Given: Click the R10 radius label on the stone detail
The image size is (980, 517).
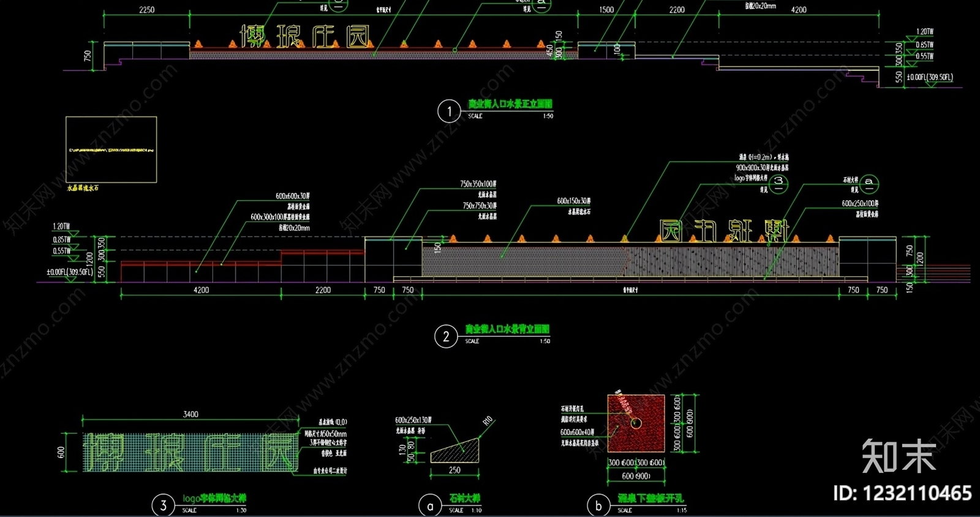Looking at the screenshot, I should coord(488,421).
